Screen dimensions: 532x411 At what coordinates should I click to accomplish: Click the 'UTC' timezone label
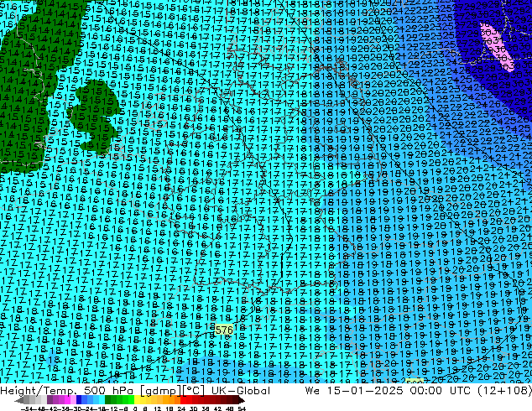coord(460,391)
